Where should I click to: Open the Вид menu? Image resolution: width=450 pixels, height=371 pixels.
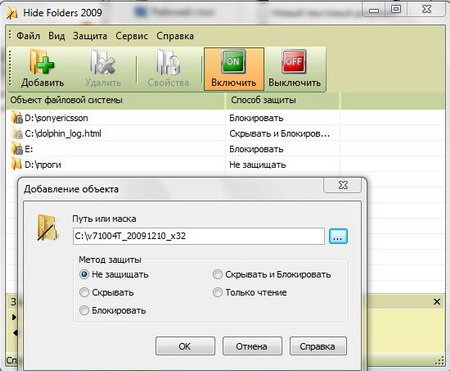point(57,36)
